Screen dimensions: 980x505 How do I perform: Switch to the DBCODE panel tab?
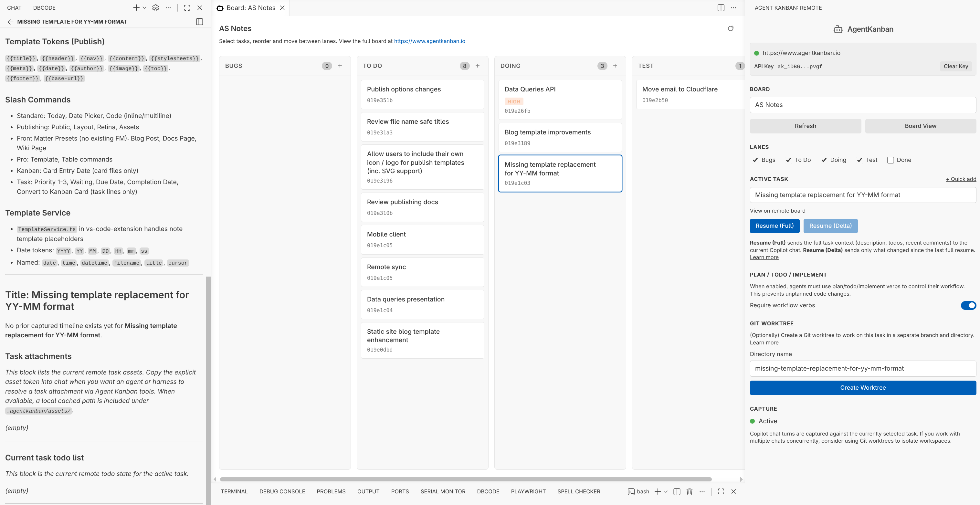click(44, 8)
